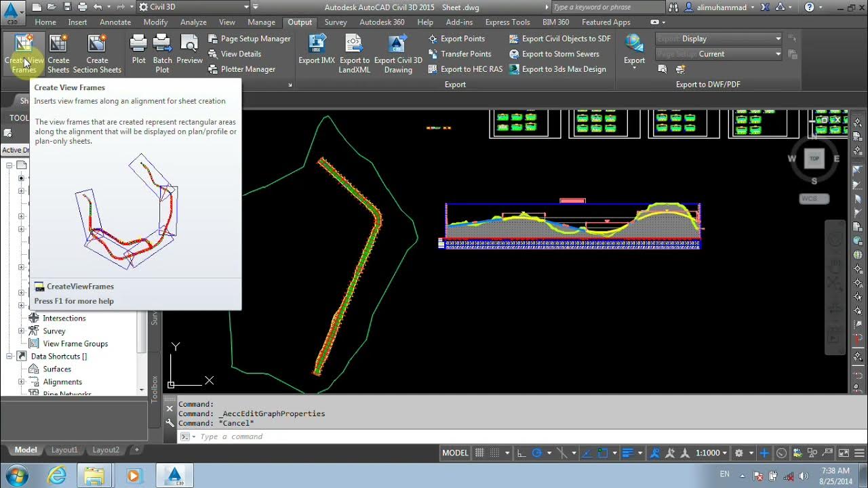
Task: Click the Autodesk Exchange X icon
Action: pyautogui.click(x=766, y=7)
